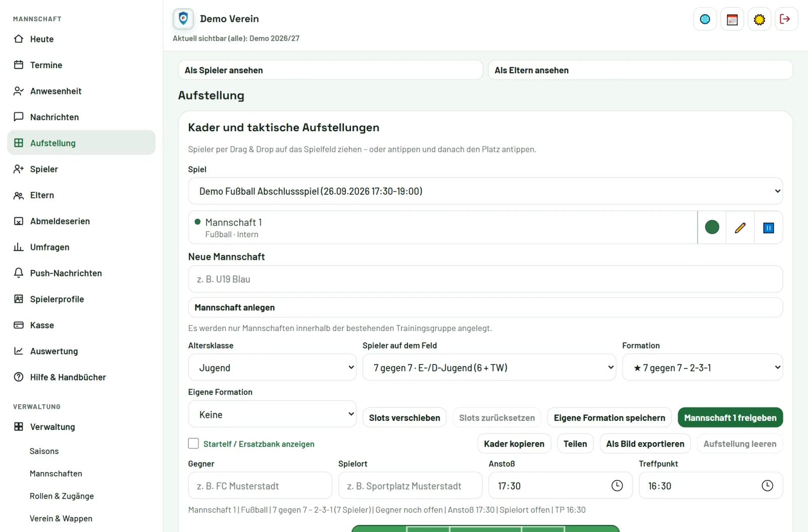
Task: Open Verein & Wappen under Verwaltung
Action: [x=61, y=518]
